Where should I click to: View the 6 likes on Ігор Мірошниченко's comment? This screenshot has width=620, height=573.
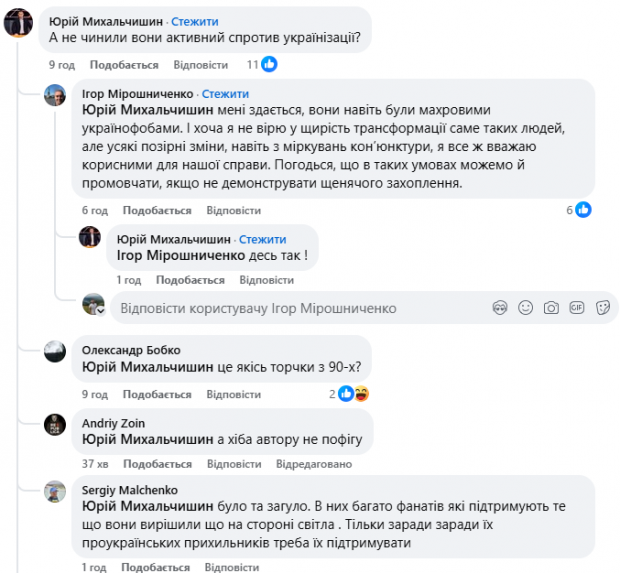[579, 210]
